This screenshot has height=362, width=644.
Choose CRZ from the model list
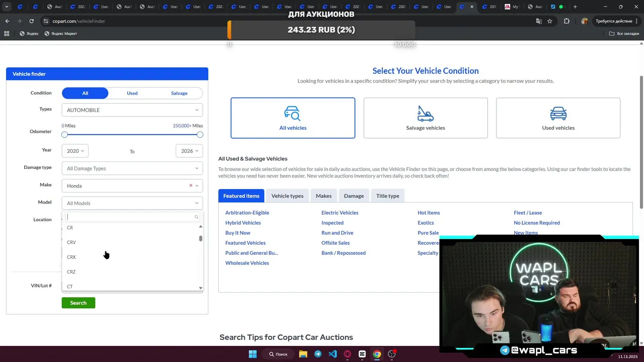71,272
